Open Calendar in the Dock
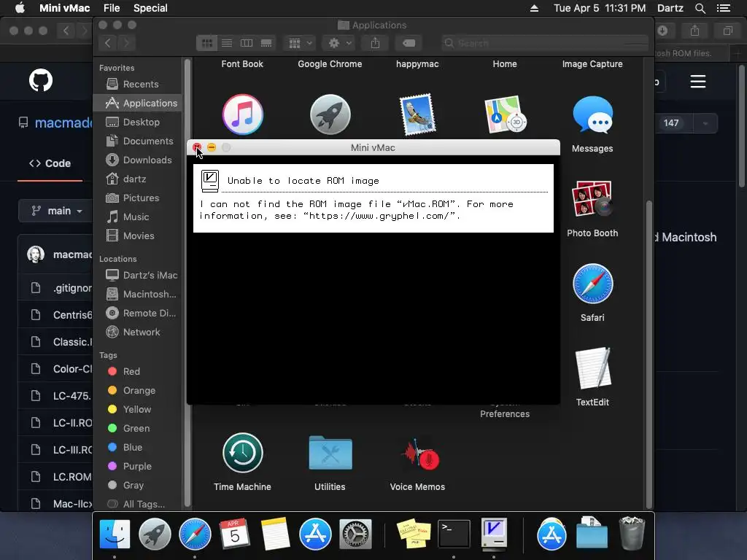The width and height of the screenshot is (747, 560). pos(235,534)
